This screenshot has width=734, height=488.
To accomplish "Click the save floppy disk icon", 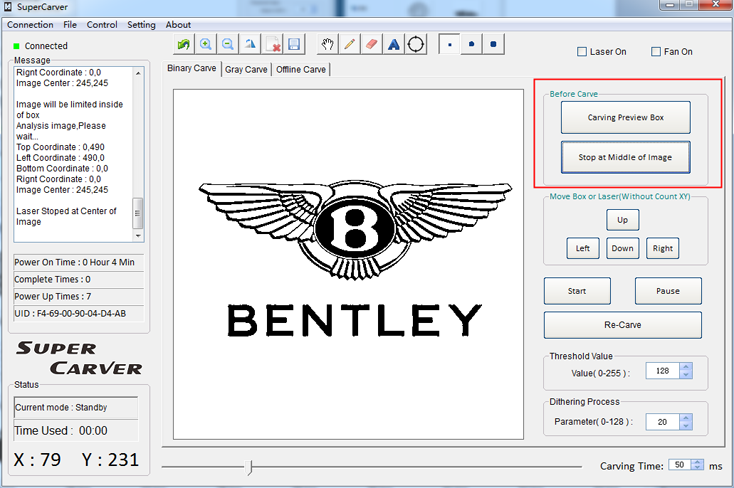I will 294,44.
